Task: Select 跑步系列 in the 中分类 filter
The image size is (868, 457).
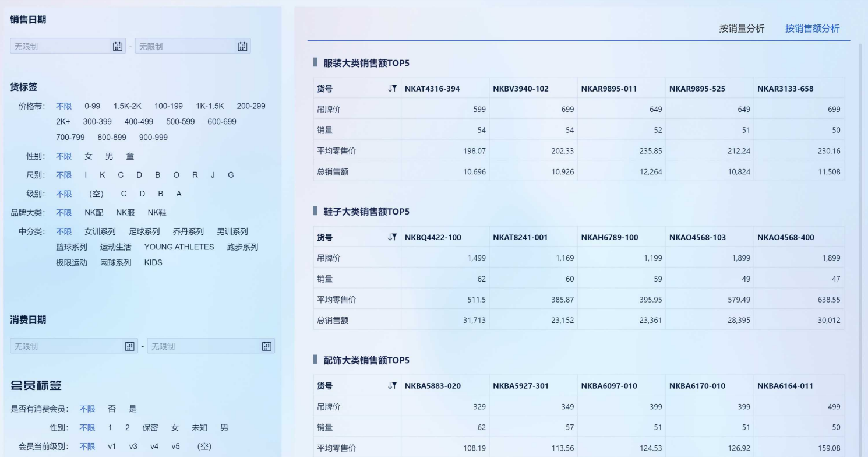Action: [x=242, y=247]
